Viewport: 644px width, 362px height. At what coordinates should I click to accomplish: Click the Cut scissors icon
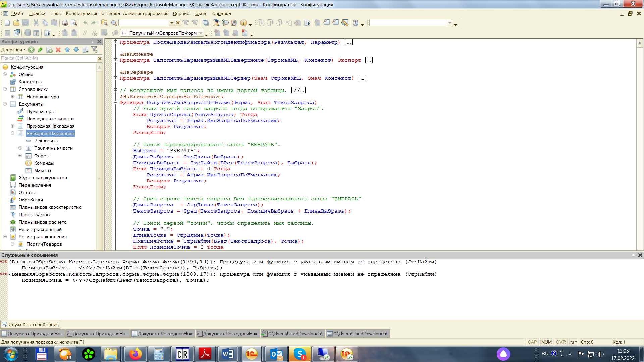tap(36, 23)
